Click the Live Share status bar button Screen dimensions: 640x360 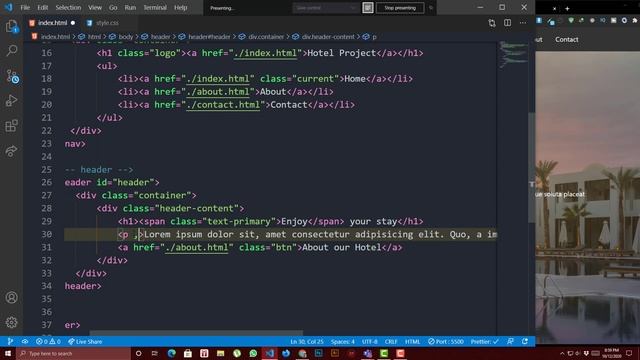point(85,342)
